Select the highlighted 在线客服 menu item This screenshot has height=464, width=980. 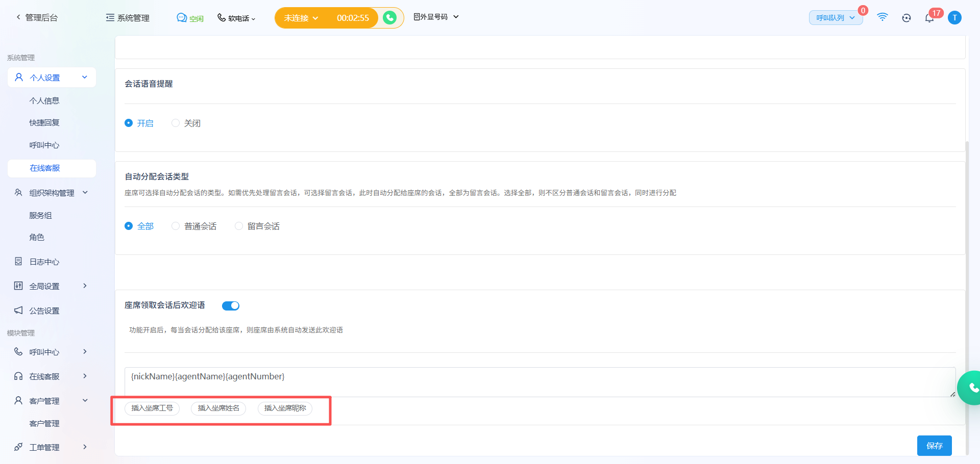point(52,168)
